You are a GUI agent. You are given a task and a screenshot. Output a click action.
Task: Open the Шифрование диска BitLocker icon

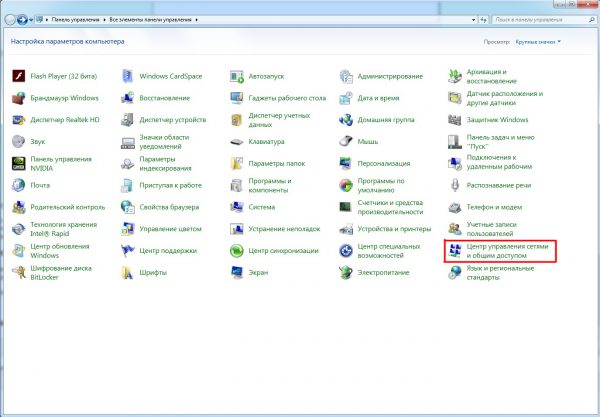(x=18, y=272)
